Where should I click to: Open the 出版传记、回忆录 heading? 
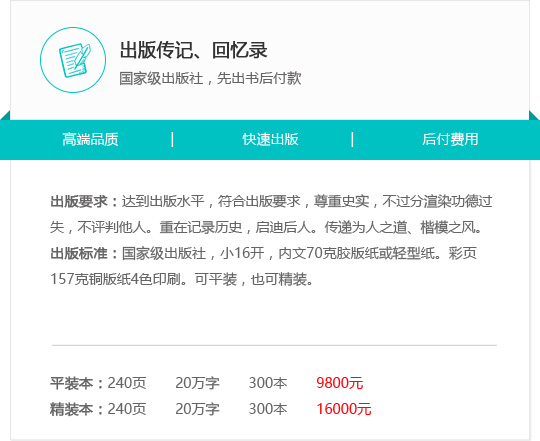coord(194,50)
